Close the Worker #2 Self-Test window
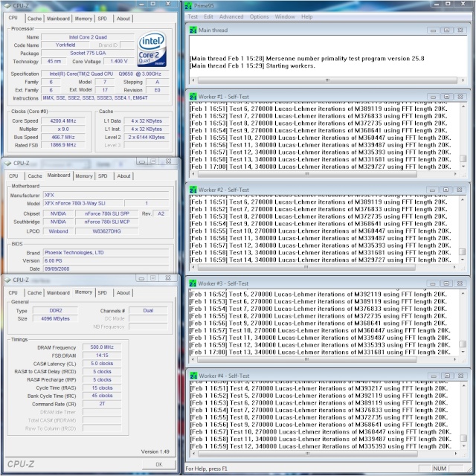 point(460,190)
